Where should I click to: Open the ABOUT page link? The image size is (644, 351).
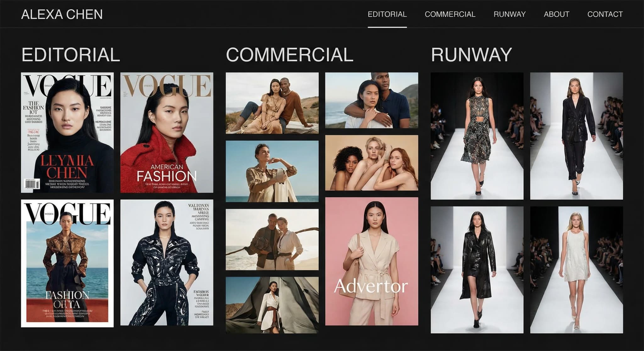[557, 14]
